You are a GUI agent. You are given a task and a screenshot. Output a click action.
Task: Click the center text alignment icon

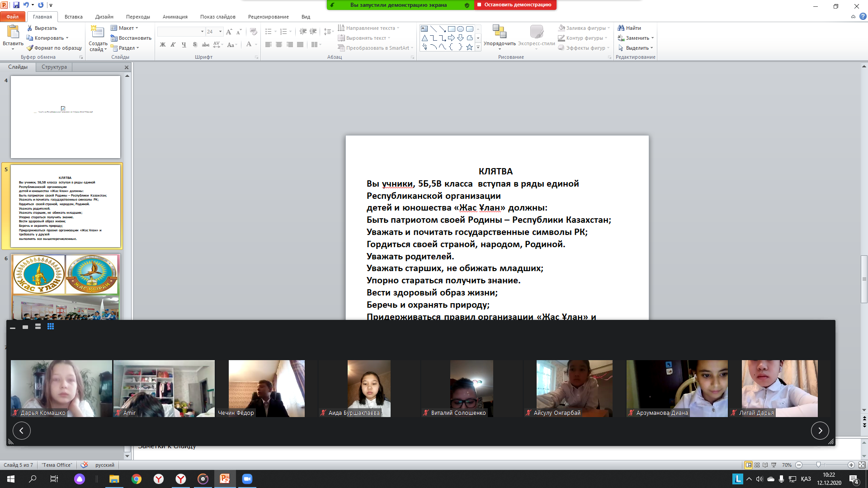(x=279, y=45)
